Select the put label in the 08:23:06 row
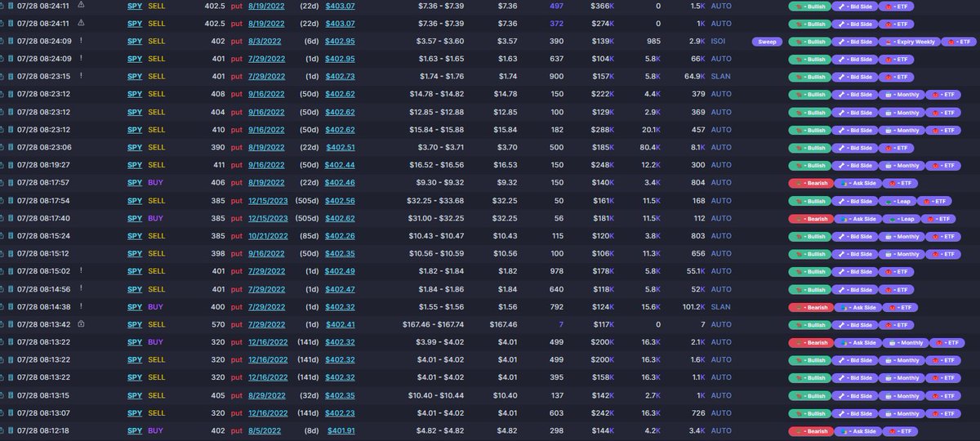Image resolution: width=980 pixels, height=441 pixels. [x=237, y=148]
